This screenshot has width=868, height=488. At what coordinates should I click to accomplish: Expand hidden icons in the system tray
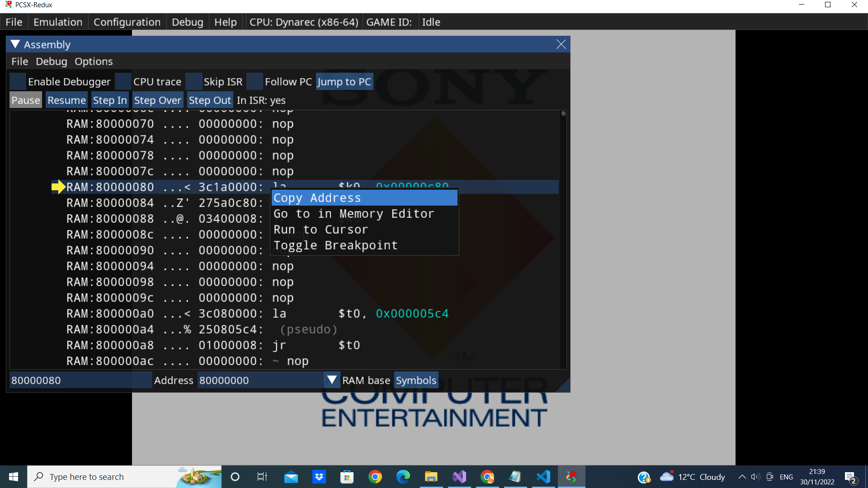click(x=741, y=476)
